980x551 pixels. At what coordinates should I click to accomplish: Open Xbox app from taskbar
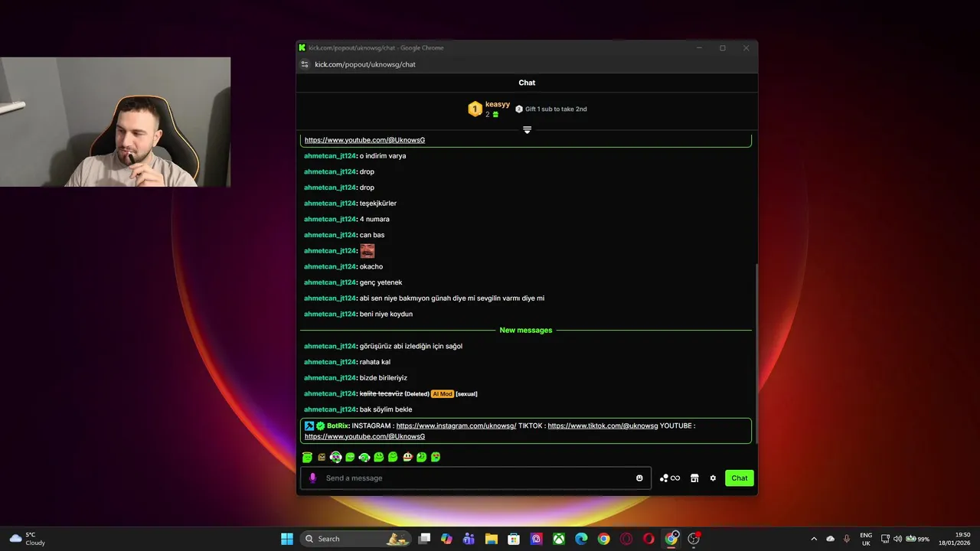(x=559, y=539)
